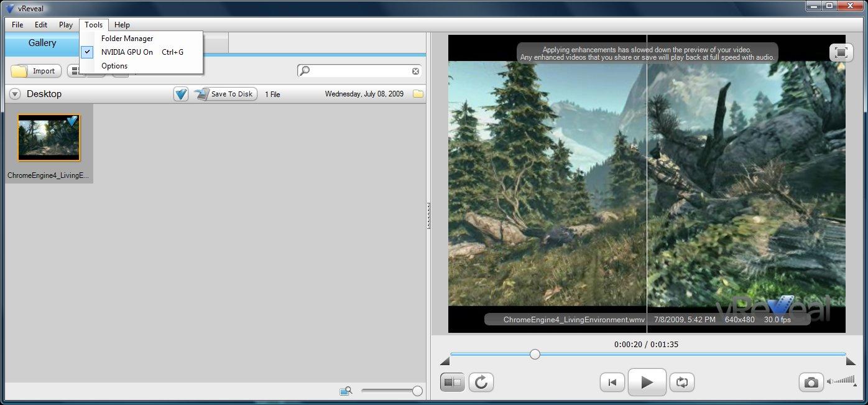
Task: Select the ChromeEngine4 video thumbnail
Action: coord(49,137)
